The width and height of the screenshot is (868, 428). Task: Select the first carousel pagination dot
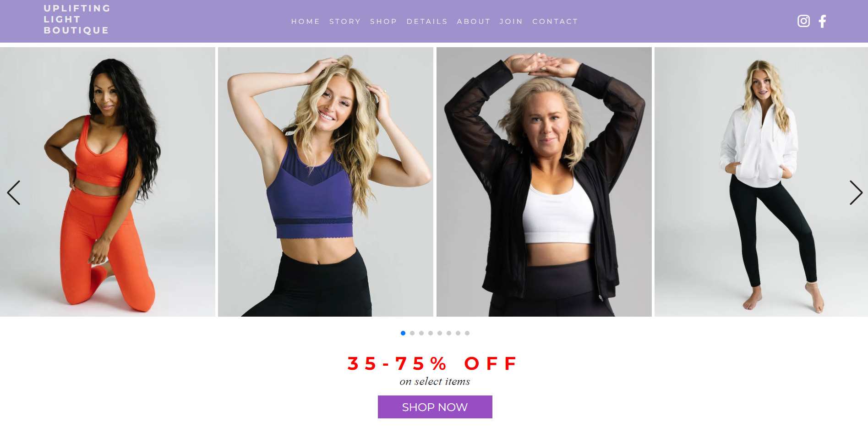pos(403,333)
